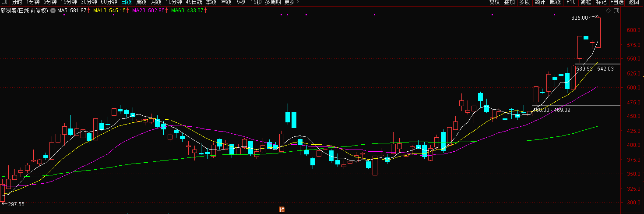Toggle 标记 marker tool
The image size is (644, 214).
pyautogui.click(x=601, y=2)
